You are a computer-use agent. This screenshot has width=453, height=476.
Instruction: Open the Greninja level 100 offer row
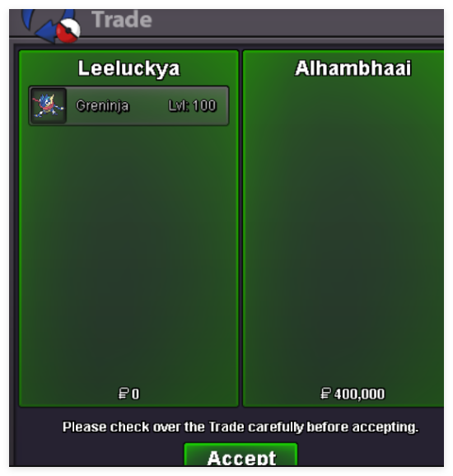128,105
